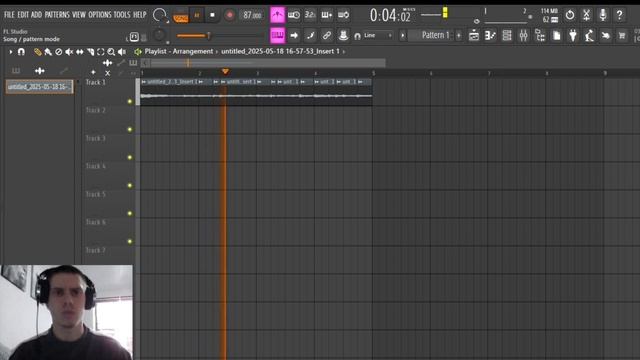Open the TOOLS menu
Viewport: 640px width, 360px height.
[122, 15]
